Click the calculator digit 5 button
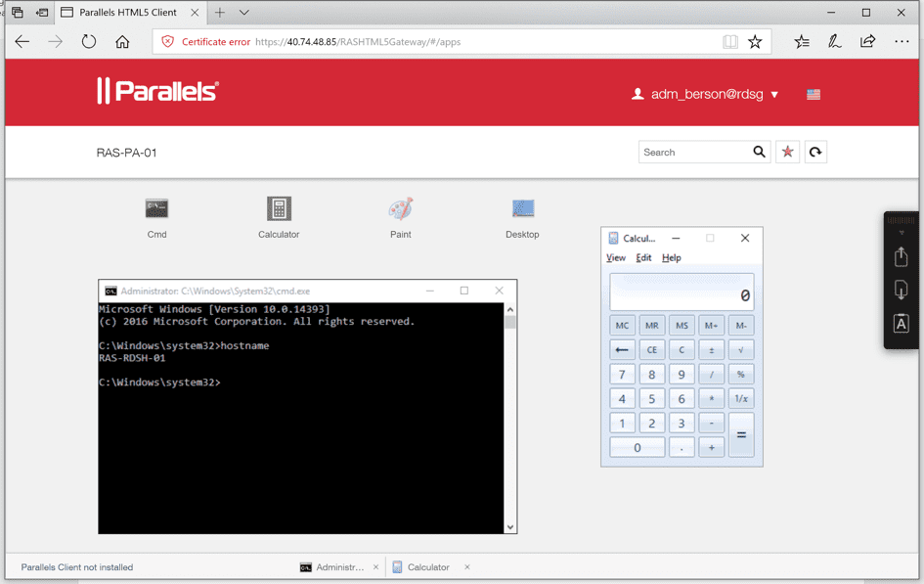The image size is (924, 584). (x=652, y=398)
